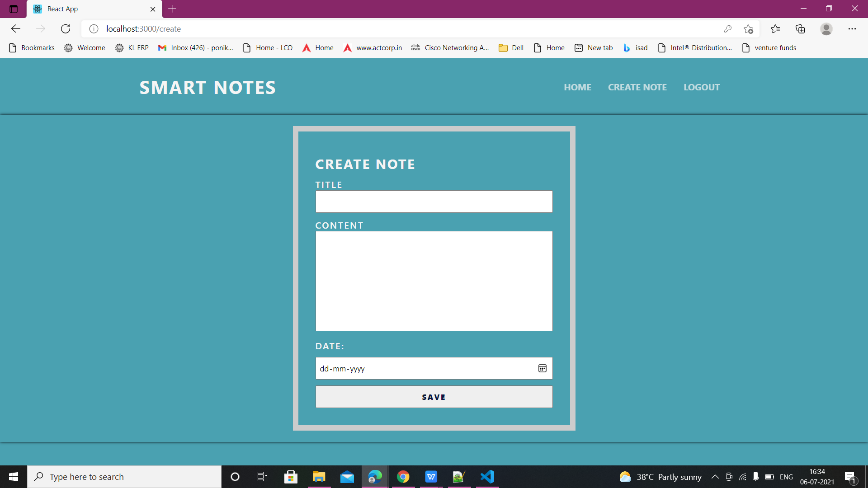Refresh the page with reload icon

[x=66, y=29]
